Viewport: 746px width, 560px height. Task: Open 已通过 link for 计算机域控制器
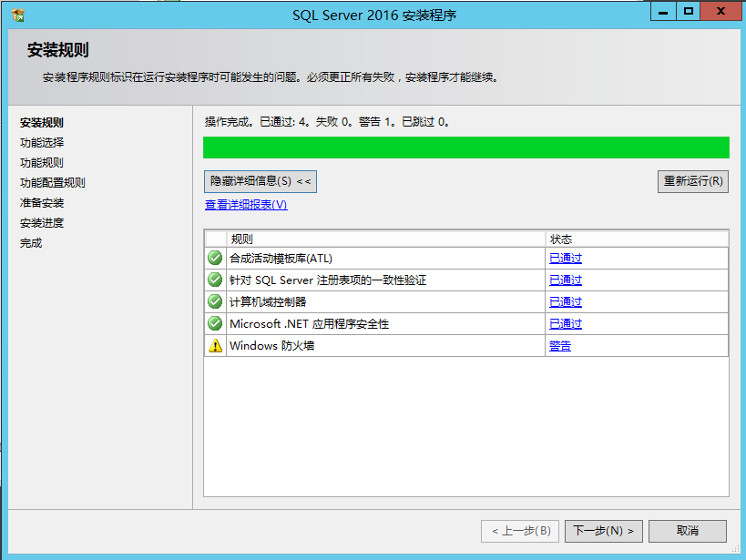566,302
